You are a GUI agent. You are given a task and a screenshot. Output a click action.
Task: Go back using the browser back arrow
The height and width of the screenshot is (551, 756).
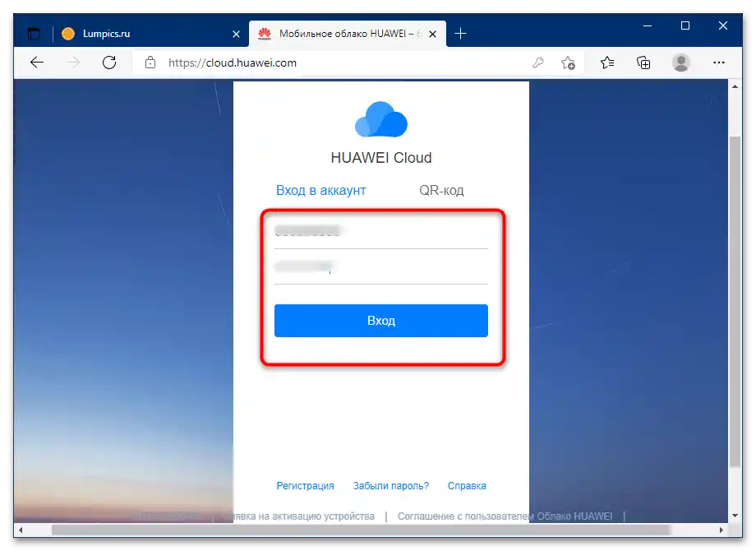pos(37,63)
